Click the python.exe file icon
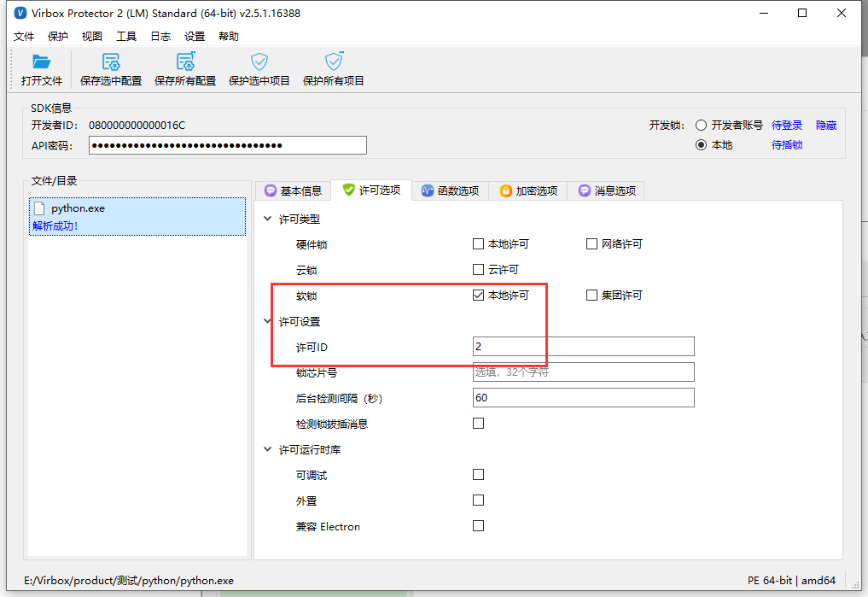 click(x=39, y=208)
